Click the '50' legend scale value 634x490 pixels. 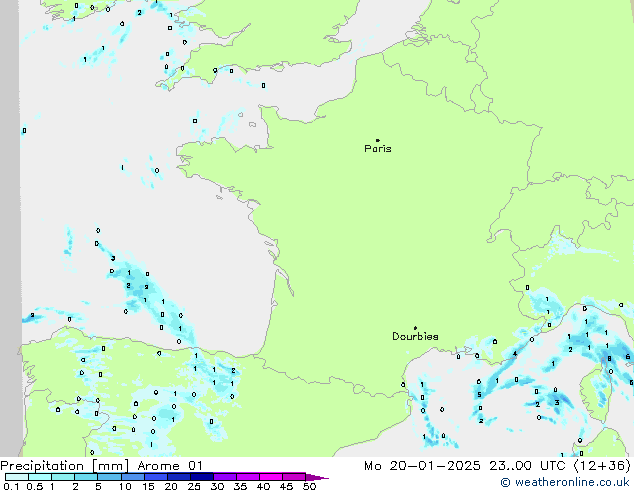[x=310, y=486]
